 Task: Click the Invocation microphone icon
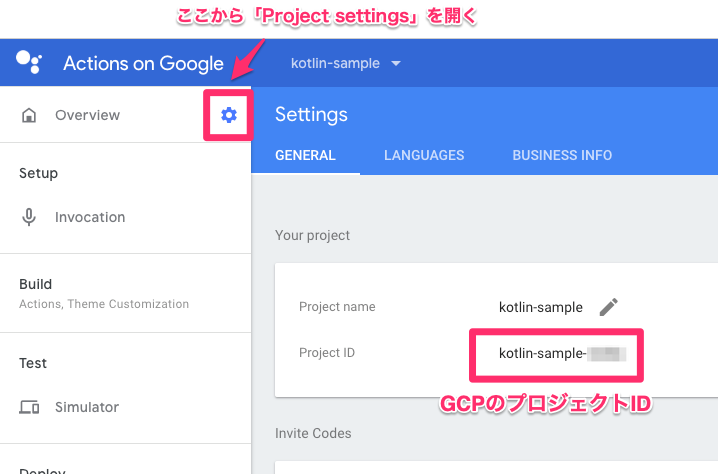point(29,217)
